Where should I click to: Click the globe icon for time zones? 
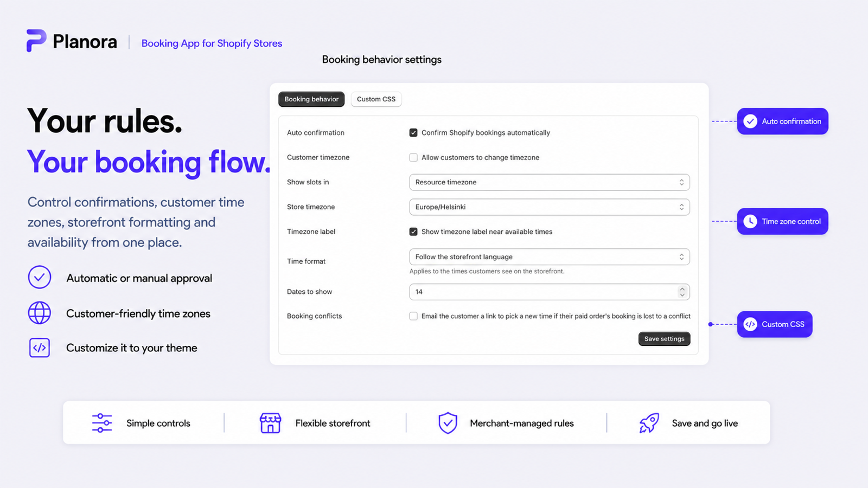pyautogui.click(x=40, y=313)
